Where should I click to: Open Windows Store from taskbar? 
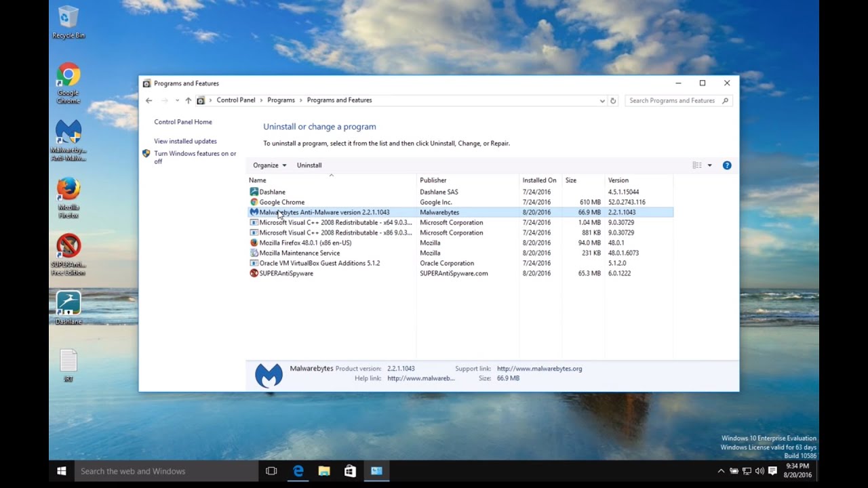click(x=350, y=471)
